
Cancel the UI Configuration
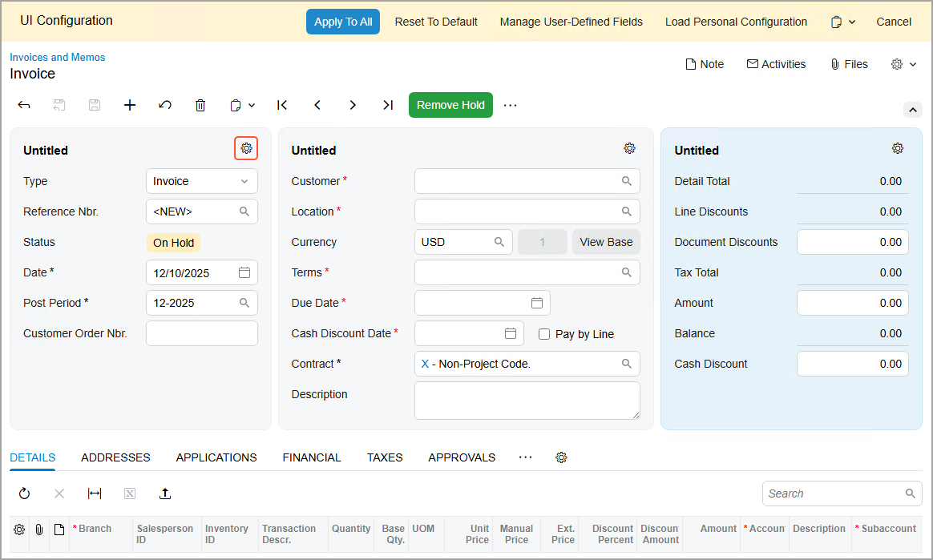click(894, 22)
